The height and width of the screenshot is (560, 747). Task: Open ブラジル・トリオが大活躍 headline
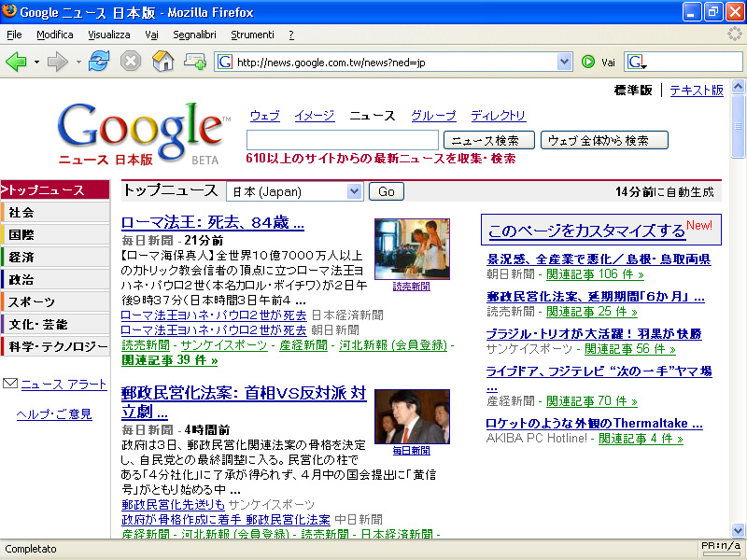click(594, 334)
